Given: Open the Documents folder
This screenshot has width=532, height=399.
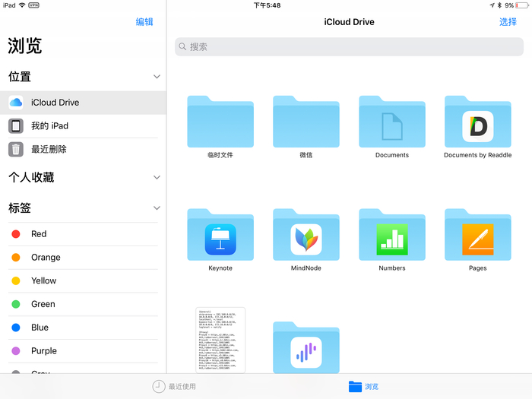Looking at the screenshot, I should [392, 123].
